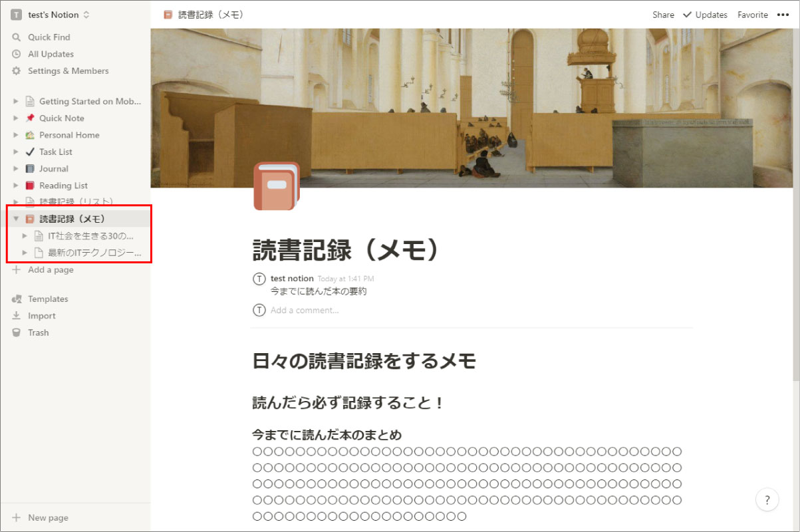Image resolution: width=800 pixels, height=532 pixels.
Task: Open the Updates panel
Action: [705, 15]
